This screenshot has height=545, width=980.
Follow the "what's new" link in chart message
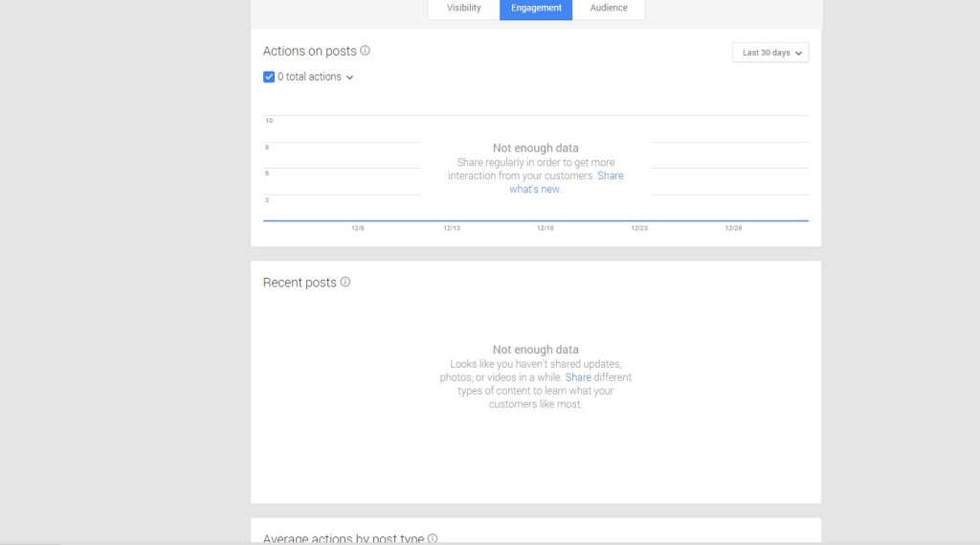click(x=535, y=190)
